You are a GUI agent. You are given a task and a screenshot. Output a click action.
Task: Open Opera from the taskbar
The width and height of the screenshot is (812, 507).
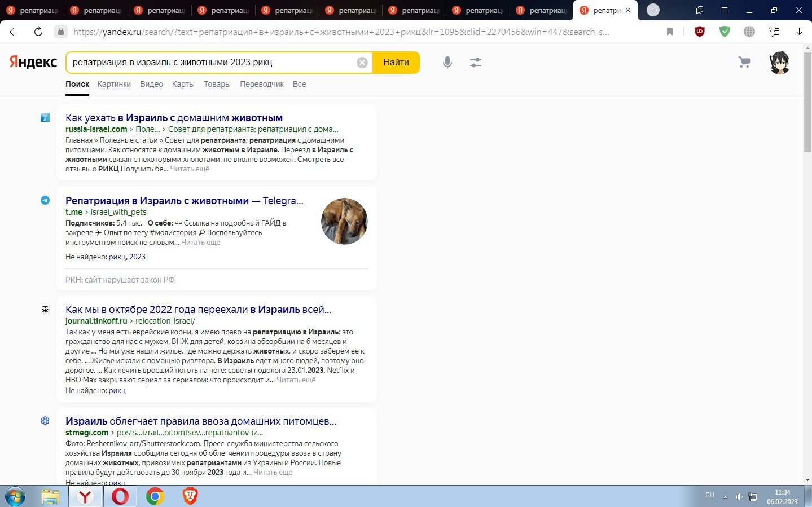[120, 496]
